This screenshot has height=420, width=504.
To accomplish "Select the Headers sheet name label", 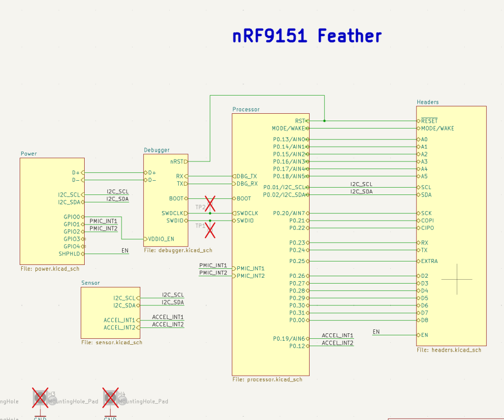I will [x=428, y=102].
